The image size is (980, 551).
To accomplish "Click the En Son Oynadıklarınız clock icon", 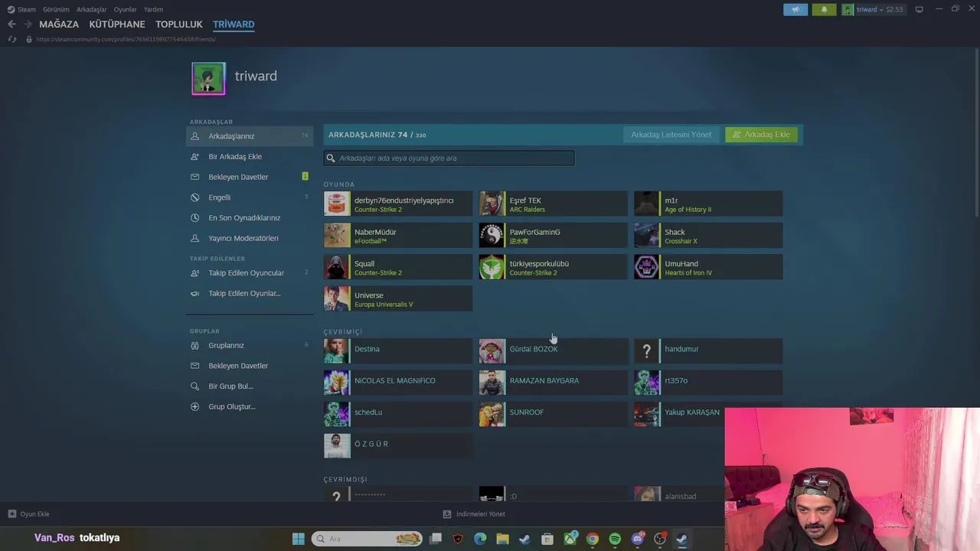I will coord(194,217).
